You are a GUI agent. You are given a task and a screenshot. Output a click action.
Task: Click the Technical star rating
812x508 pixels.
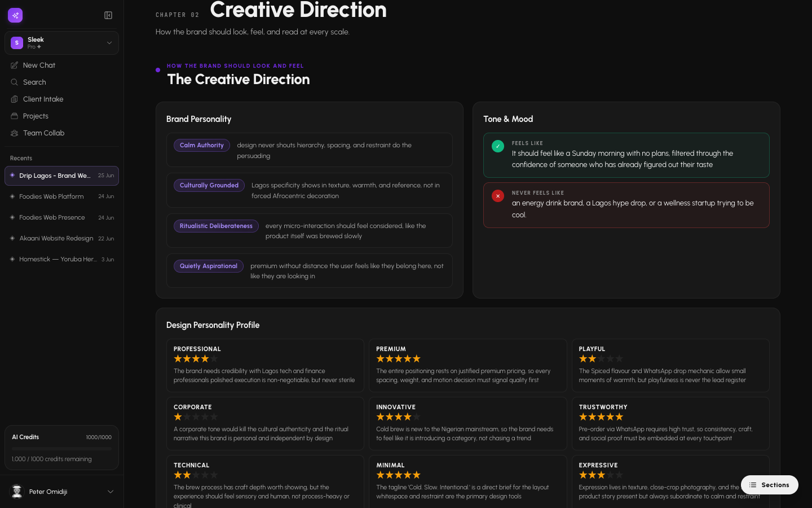coord(196,475)
